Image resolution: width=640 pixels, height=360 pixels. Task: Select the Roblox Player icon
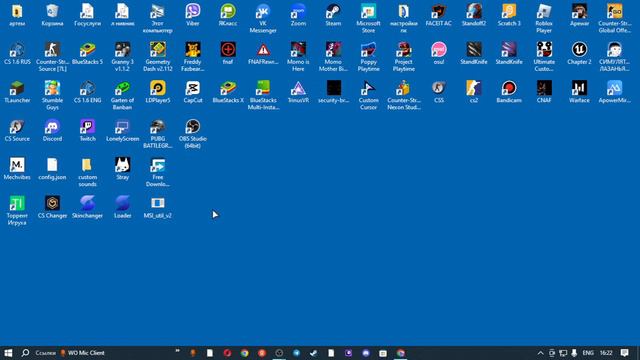[544, 18]
